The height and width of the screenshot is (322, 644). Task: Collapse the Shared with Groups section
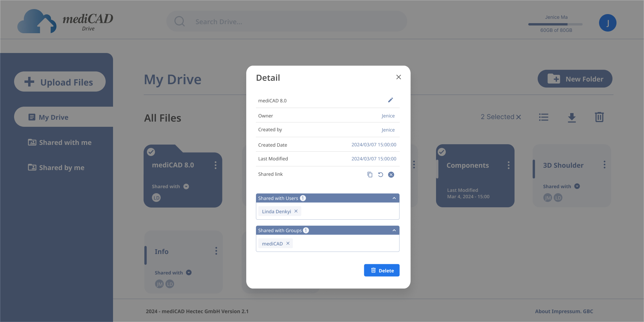click(x=394, y=230)
